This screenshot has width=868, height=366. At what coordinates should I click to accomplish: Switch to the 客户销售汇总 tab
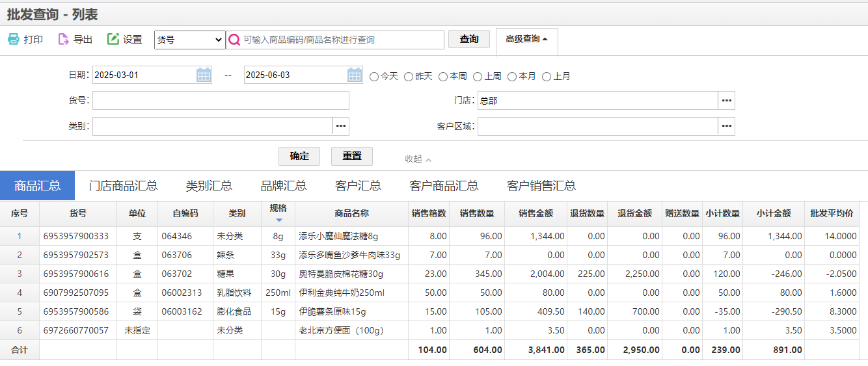pos(541,186)
